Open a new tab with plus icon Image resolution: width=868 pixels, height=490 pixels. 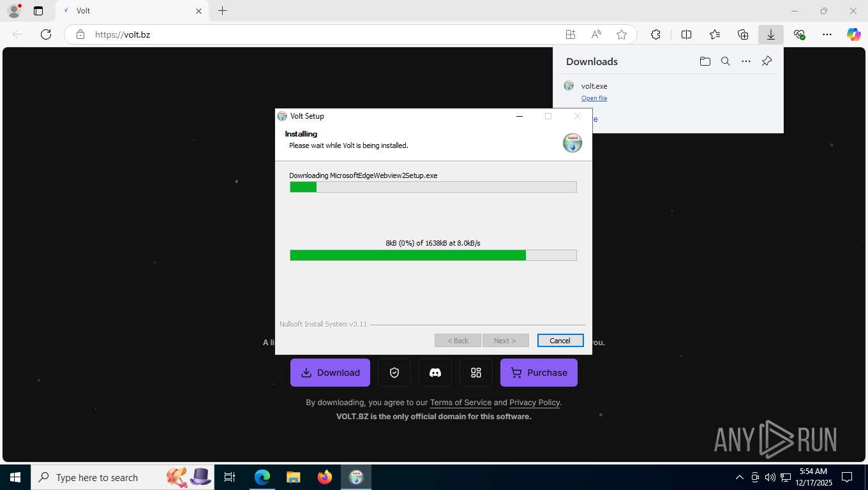222,11
